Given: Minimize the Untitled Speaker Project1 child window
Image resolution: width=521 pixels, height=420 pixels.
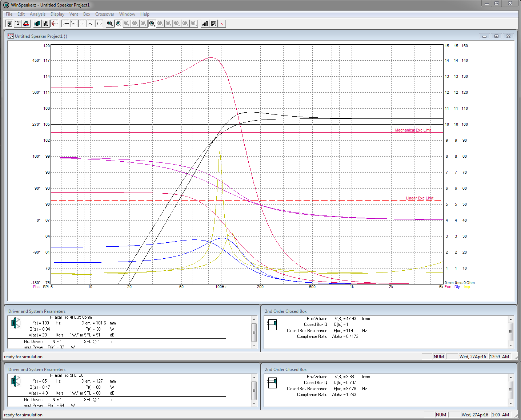Looking at the screenshot, I should tap(484, 36).
